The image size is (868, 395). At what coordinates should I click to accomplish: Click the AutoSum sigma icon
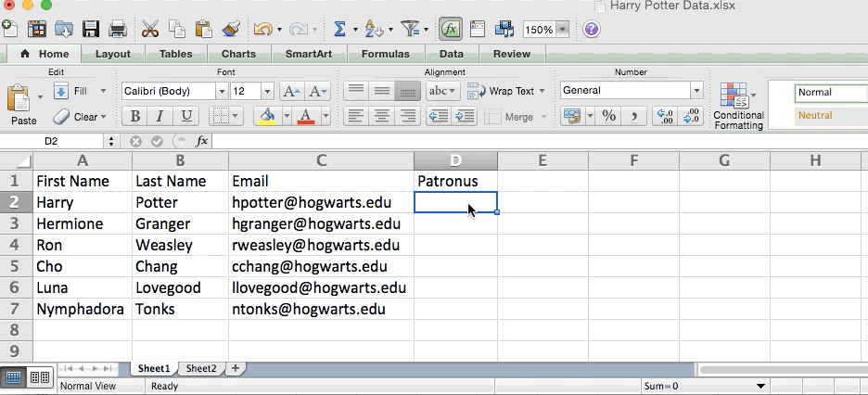pyautogui.click(x=339, y=30)
